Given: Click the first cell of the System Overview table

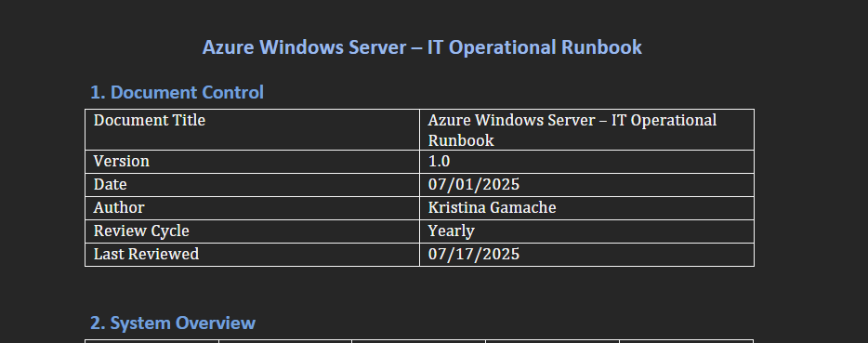Looking at the screenshot, I should coord(151,341).
